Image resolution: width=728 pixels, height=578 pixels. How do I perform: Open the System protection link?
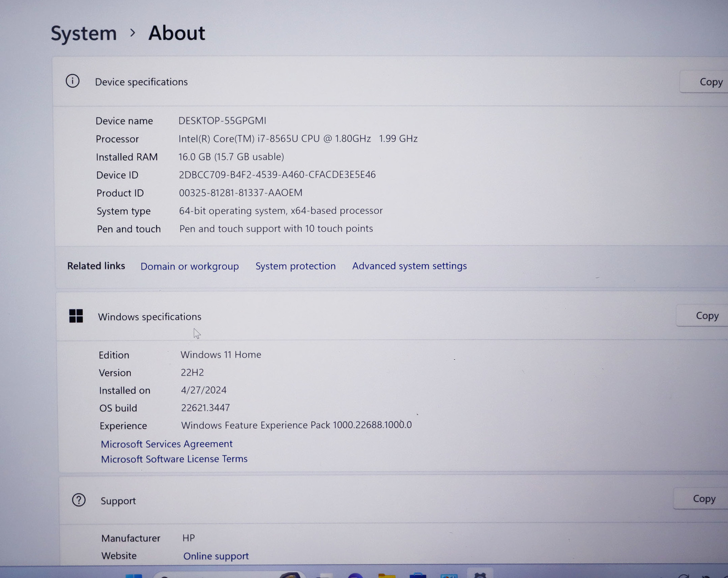tap(295, 266)
